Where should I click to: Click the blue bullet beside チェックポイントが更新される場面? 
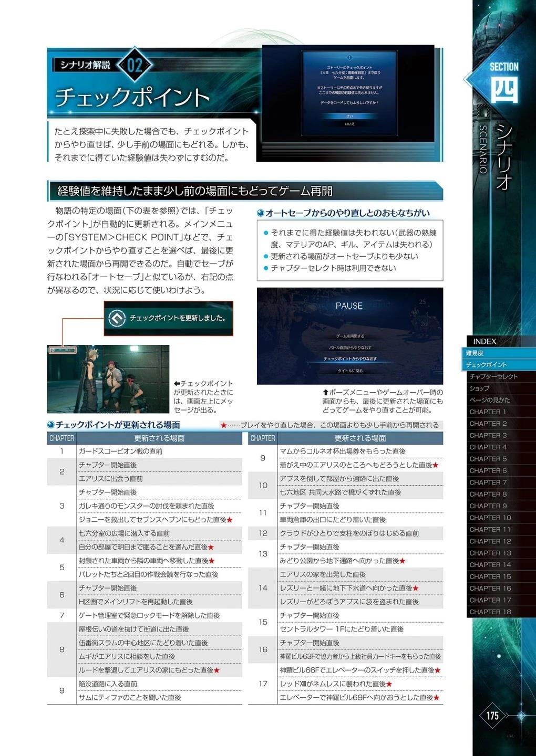(51, 425)
